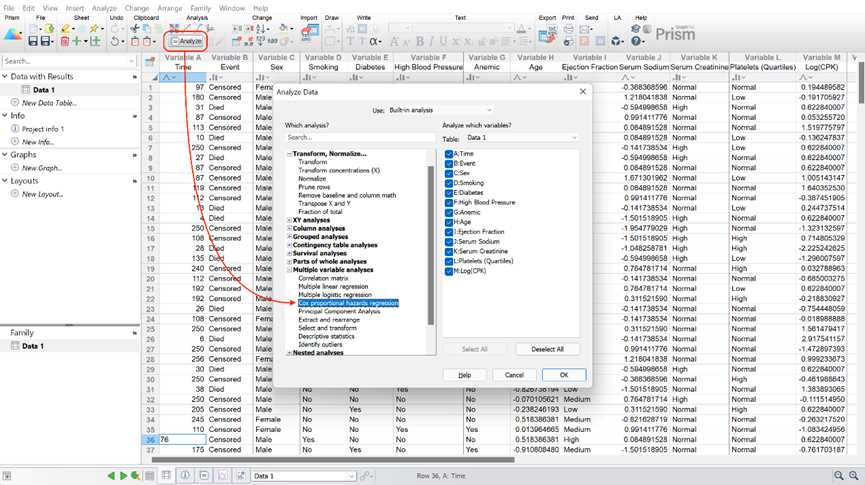Toggle the F:High Blood Pressure checkbox
The image size is (865, 485).
tap(448, 202)
